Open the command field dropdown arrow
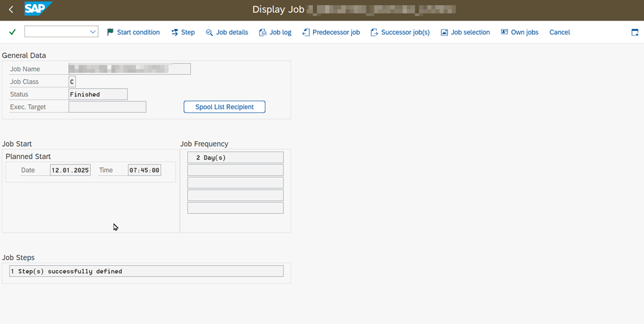 pyautogui.click(x=93, y=32)
